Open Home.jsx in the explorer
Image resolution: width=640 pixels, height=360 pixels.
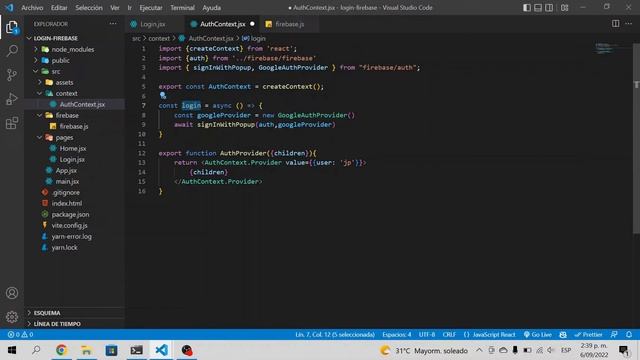pos(73,149)
